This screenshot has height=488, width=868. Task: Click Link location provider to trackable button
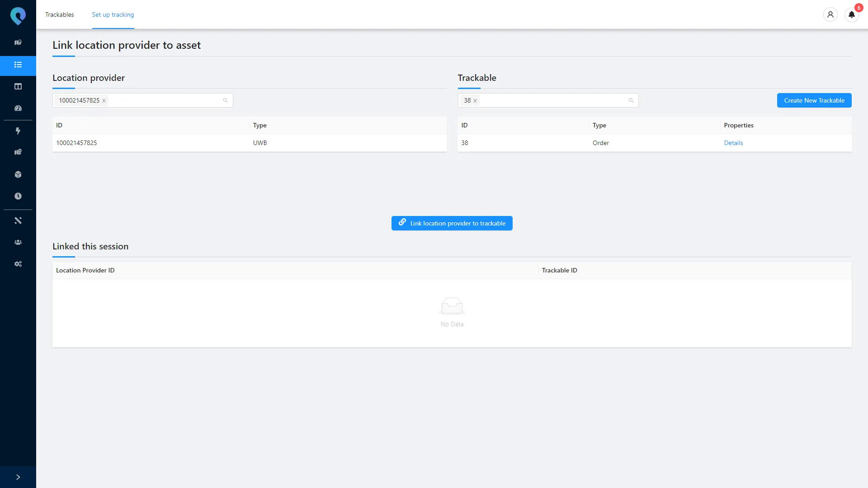(452, 223)
